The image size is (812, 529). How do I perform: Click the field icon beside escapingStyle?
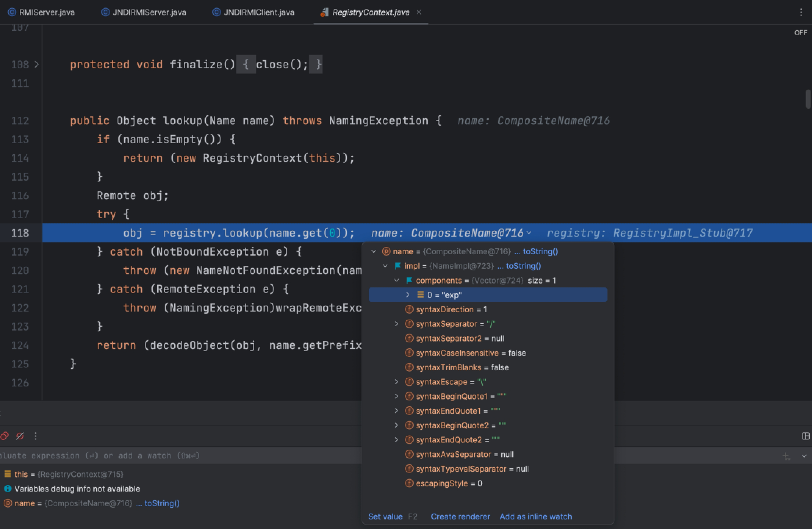pos(409,483)
